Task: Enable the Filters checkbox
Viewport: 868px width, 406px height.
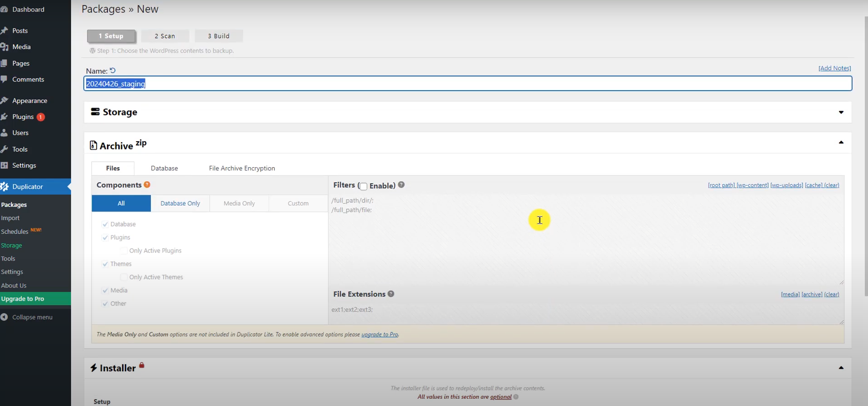Action: click(x=363, y=186)
